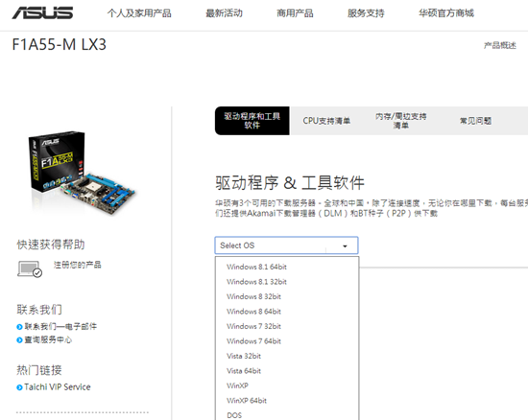Open 联系我们—电子邮件 link
This screenshot has height=420, width=528.
point(60,327)
